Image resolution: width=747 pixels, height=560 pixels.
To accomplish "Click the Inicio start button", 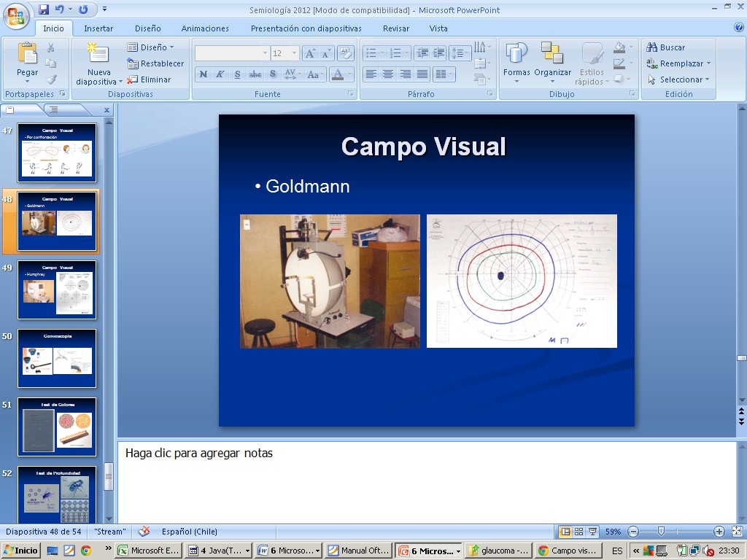I will [x=21, y=551].
